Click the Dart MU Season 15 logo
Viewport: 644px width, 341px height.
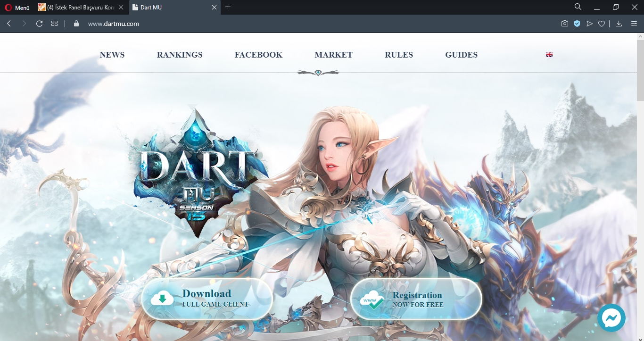point(200,172)
